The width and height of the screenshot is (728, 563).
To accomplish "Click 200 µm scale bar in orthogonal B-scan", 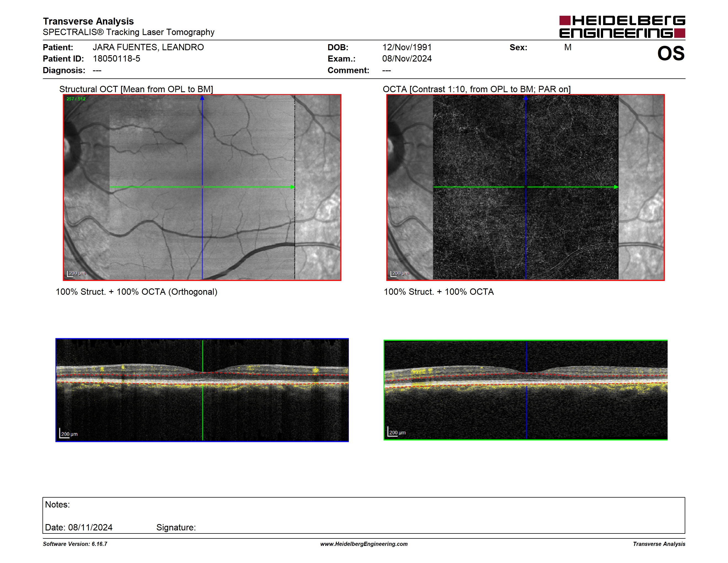I will pyautogui.click(x=69, y=433).
